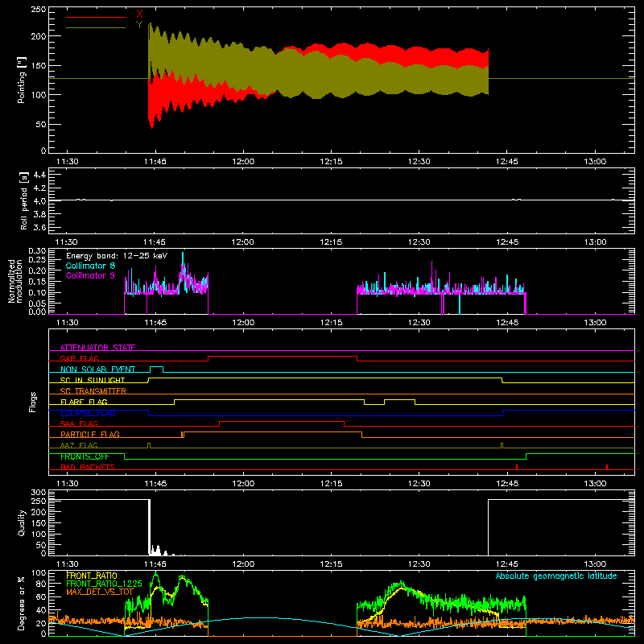
Task: Click the SC_IN_SUNLIGHT flag label
Action: pyautogui.click(x=93, y=380)
